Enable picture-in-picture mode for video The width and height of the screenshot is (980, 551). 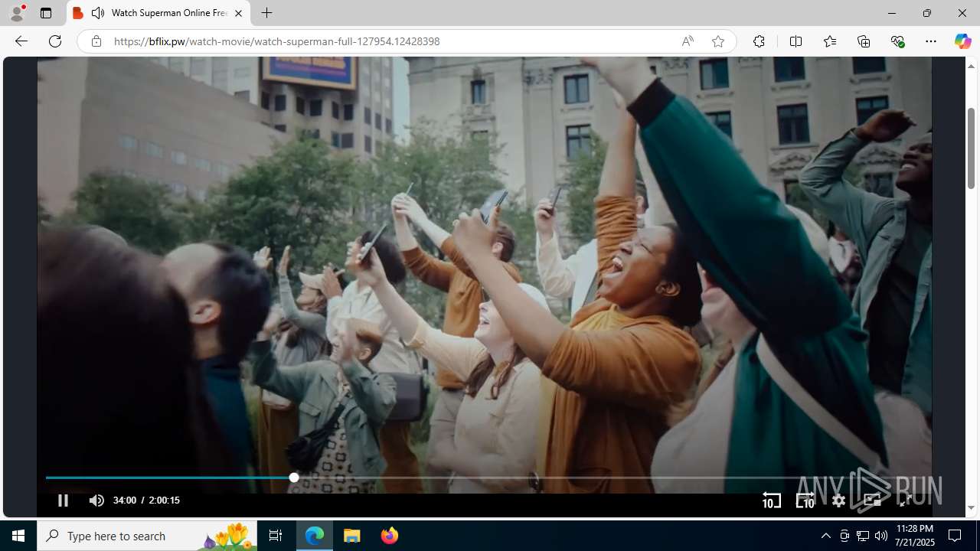click(x=872, y=500)
